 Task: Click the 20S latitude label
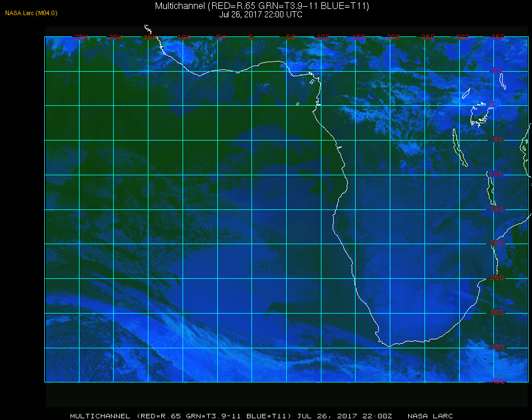click(x=497, y=244)
